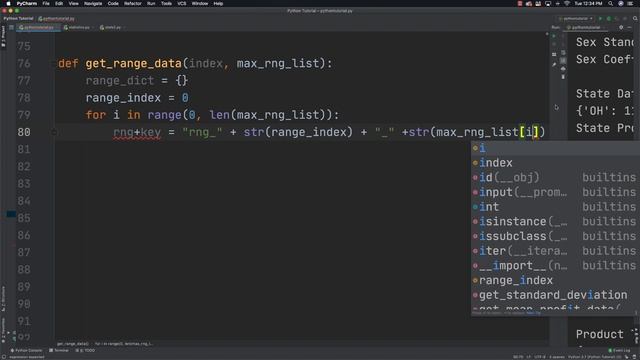
Task: Open Python Console tool window
Action: 26,350
